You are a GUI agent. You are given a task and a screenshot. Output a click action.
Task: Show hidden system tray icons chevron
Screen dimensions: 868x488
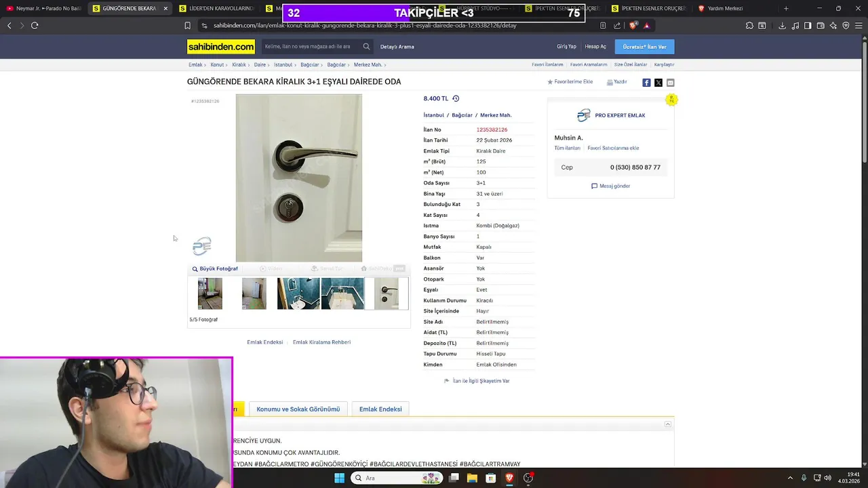[x=791, y=478]
